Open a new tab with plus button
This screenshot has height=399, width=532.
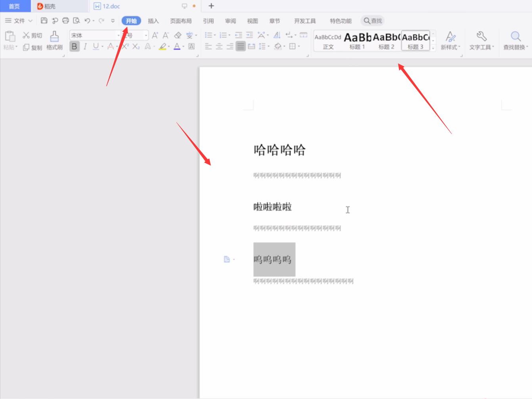coord(211,6)
